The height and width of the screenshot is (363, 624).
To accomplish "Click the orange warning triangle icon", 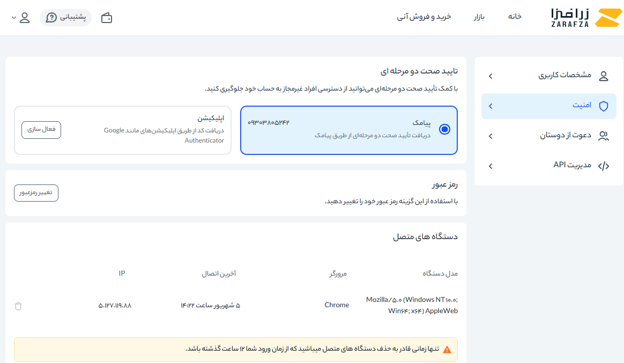I will coord(447,349).
